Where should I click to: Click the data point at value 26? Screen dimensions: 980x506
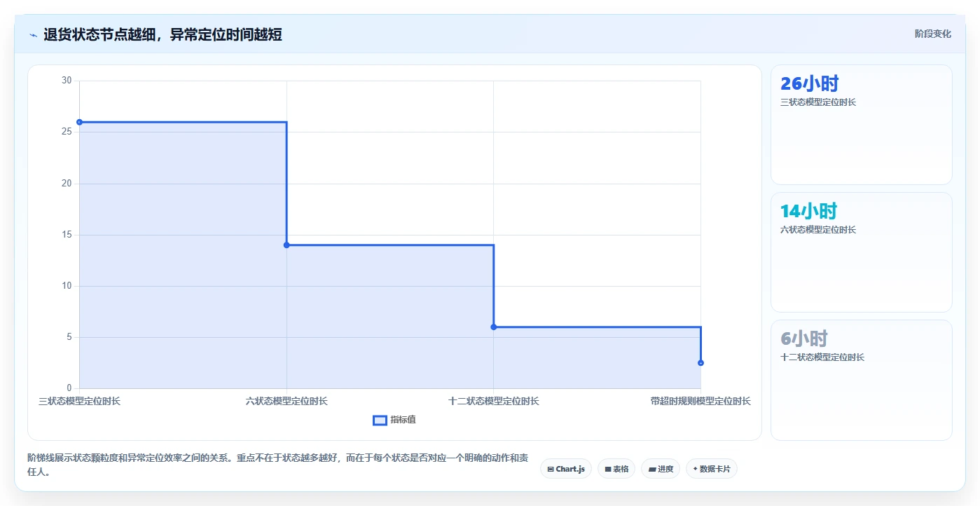coord(79,122)
